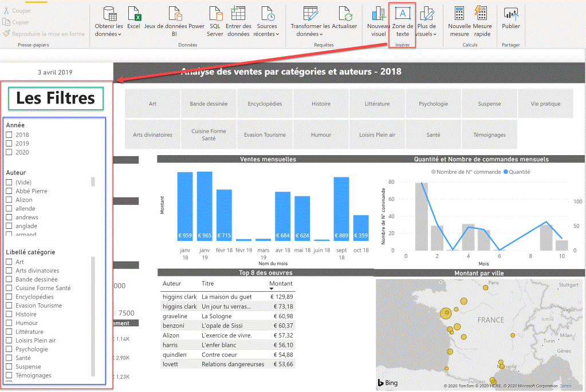Click the Couper (cut) scissors icon
Screen dimensions: 586x392
(6, 10)
